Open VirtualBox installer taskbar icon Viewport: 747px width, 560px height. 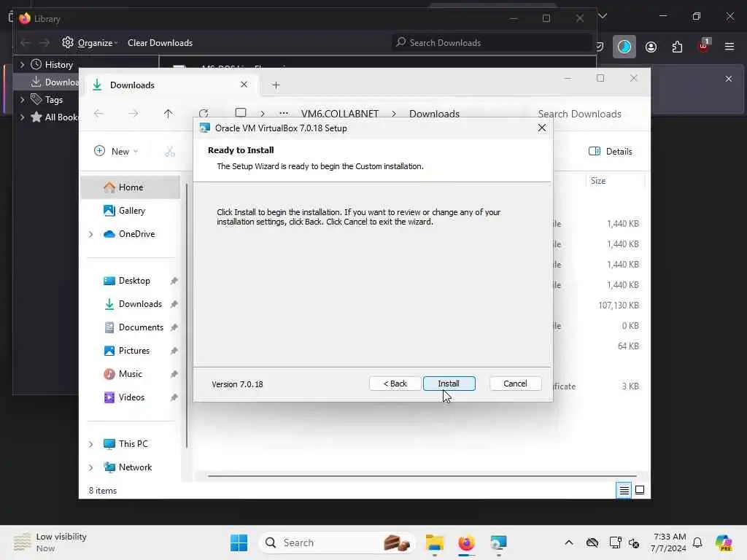(x=498, y=542)
